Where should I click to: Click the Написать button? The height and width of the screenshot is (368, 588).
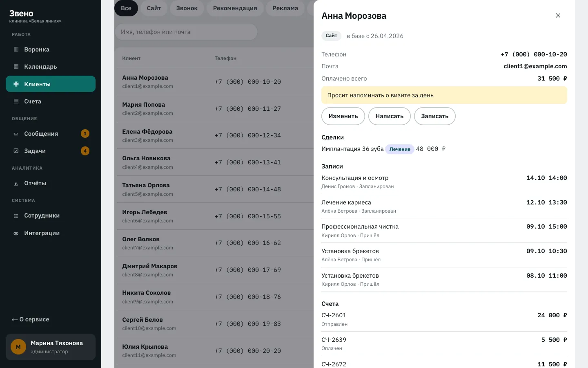click(390, 116)
